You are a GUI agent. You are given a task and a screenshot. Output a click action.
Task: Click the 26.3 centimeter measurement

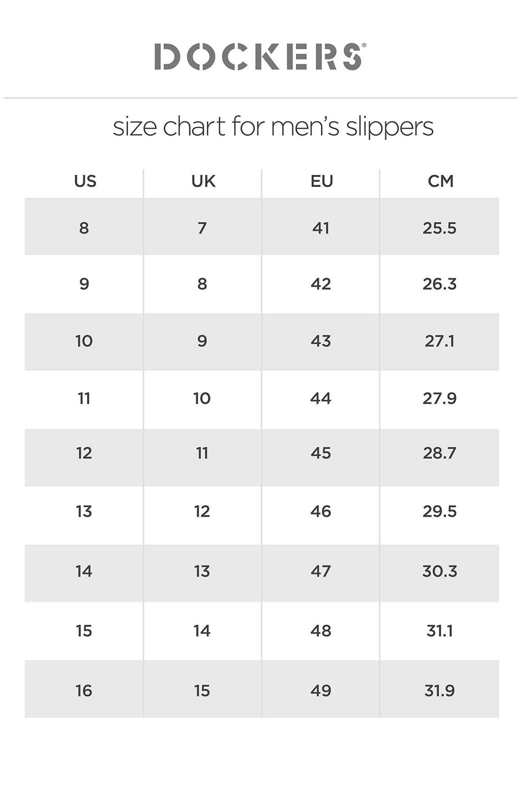(440, 284)
